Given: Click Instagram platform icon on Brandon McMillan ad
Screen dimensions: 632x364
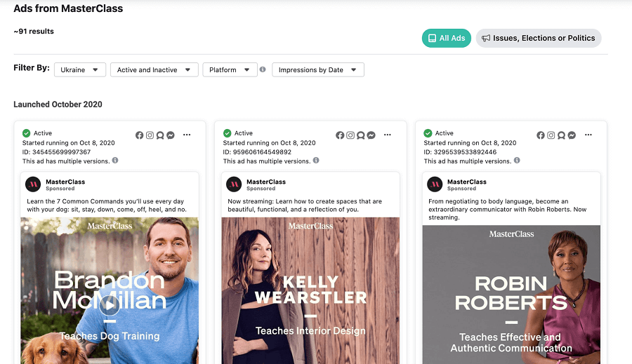Looking at the screenshot, I should (150, 135).
